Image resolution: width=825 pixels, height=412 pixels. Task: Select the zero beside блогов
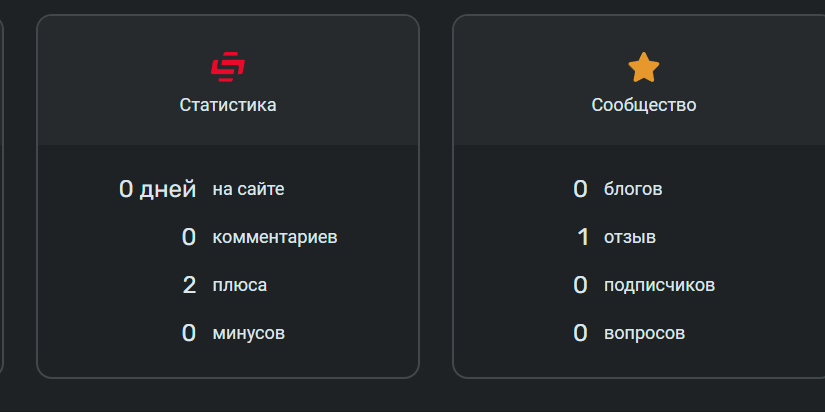tap(580, 189)
